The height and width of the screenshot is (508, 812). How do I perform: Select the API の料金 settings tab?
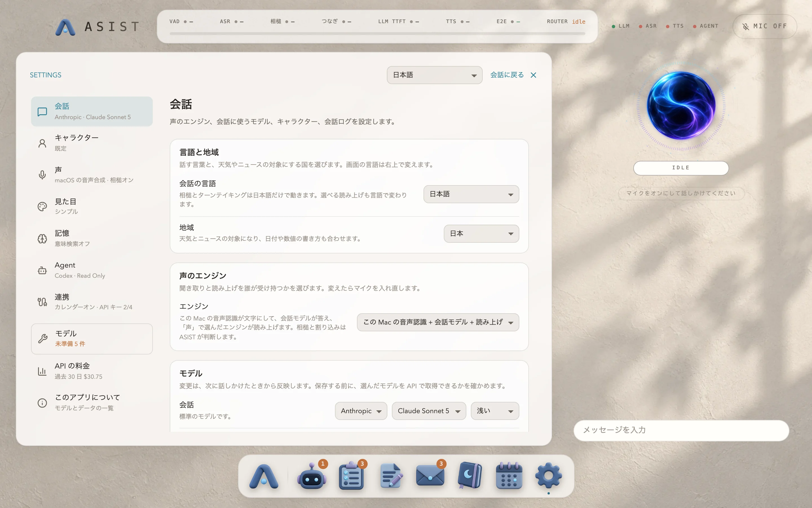92,371
